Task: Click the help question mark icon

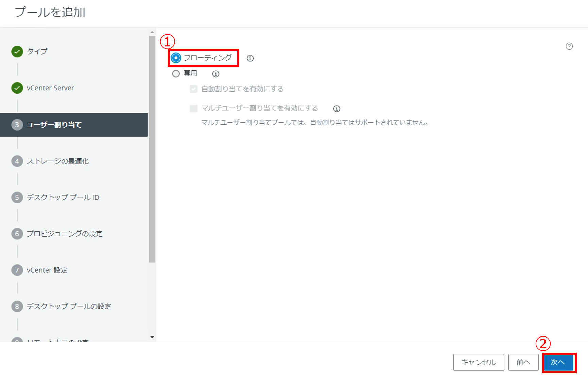Action: [569, 46]
